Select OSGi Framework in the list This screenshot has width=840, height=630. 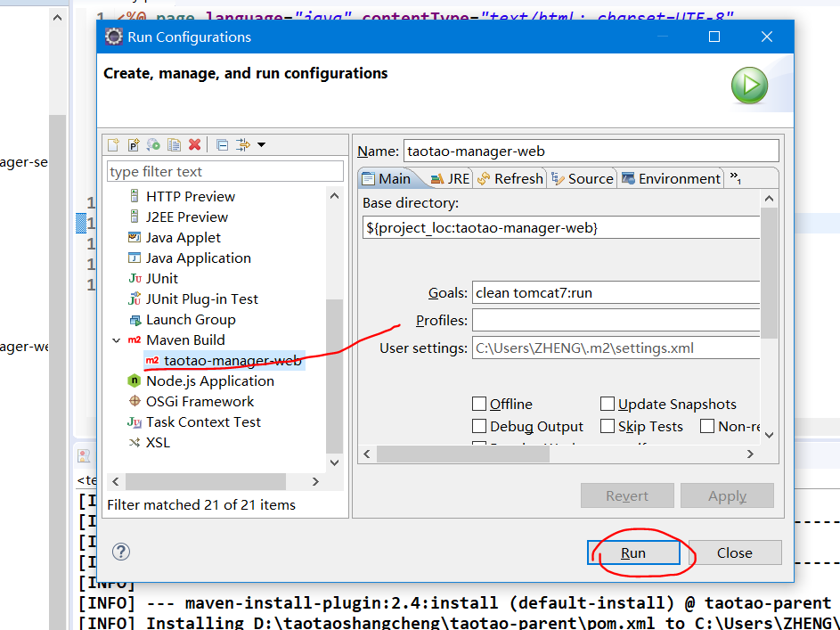(200, 401)
